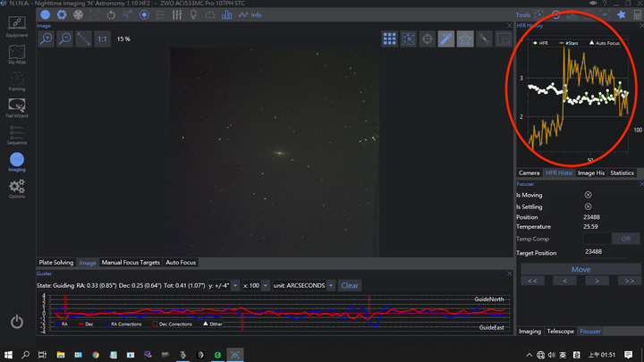Expand the guider x-axis 100 dropdown

[266, 286]
